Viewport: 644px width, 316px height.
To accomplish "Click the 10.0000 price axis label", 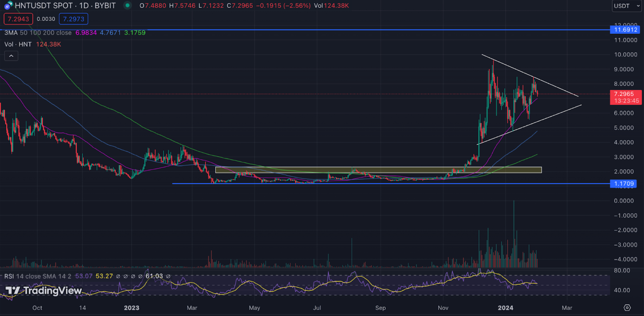I will (626, 55).
